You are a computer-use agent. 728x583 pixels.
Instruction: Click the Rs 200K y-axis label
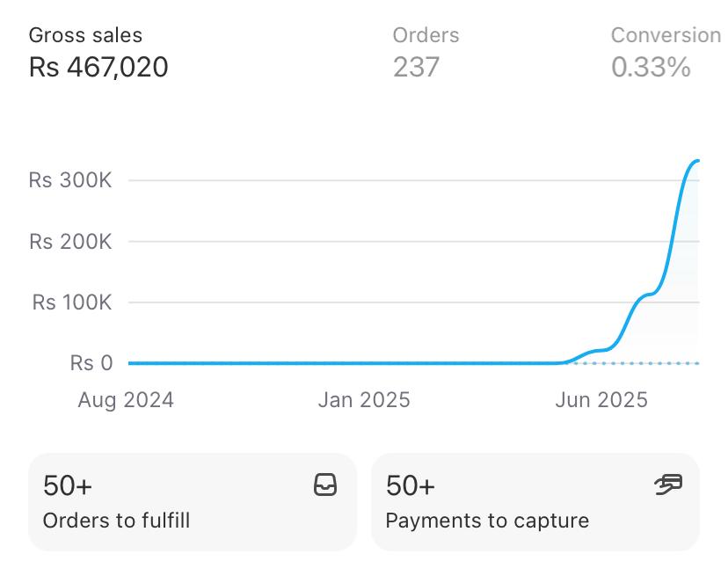click(70, 242)
